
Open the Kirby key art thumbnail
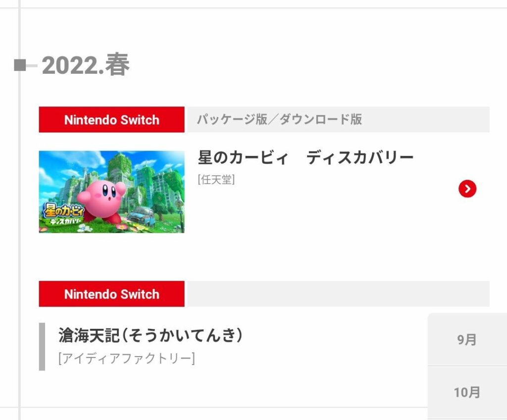(111, 192)
